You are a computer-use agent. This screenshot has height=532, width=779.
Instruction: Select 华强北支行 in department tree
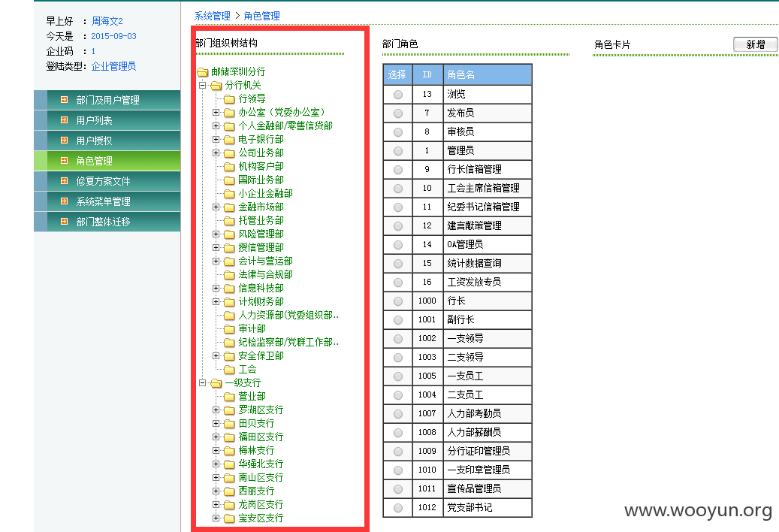click(x=261, y=464)
